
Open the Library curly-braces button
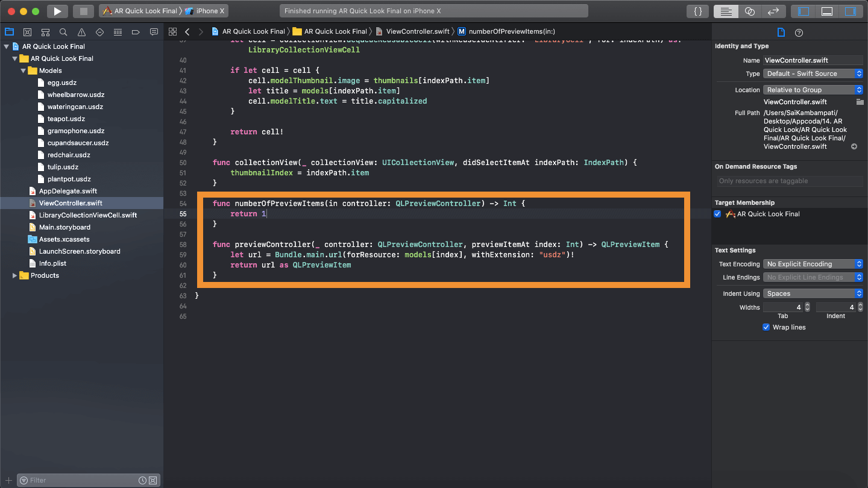pyautogui.click(x=697, y=11)
